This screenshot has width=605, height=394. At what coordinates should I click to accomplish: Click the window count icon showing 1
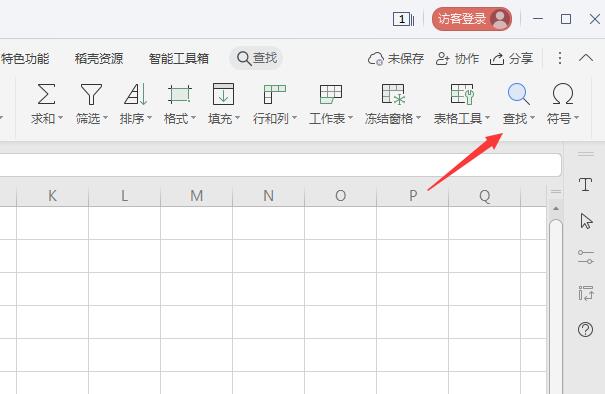403,19
